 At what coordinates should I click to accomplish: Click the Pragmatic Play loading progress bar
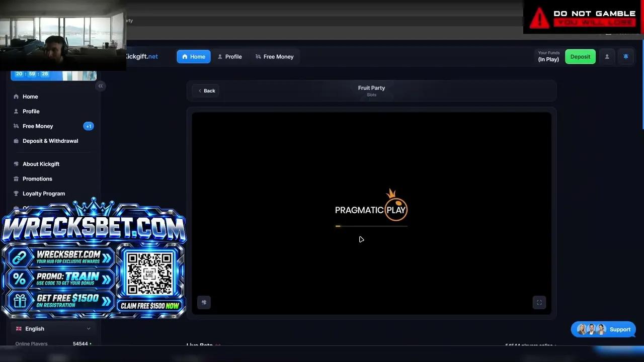click(371, 226)
